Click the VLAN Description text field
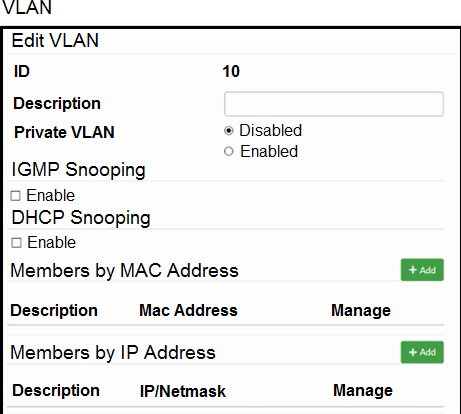This screenshot has height=414, width=461. point(334,104)
